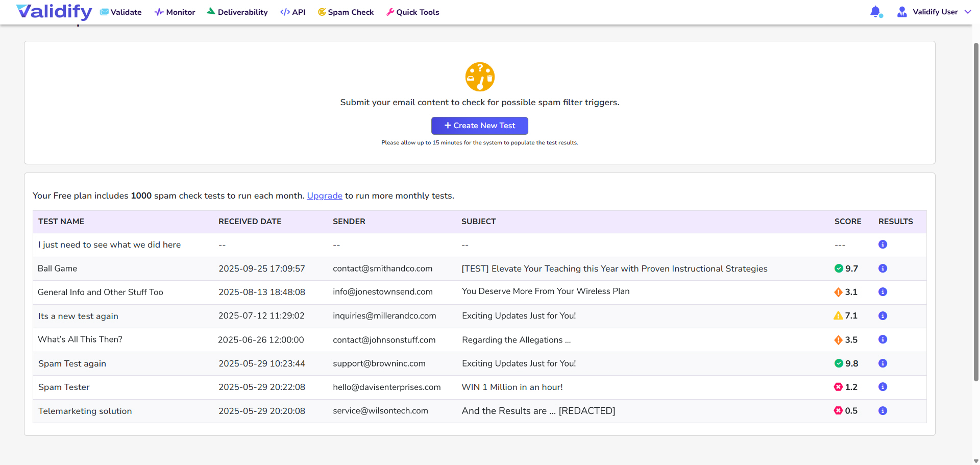The image size is (980, 465).
Task: Click the spam check gauge illustration
Action: pos(480,77)
